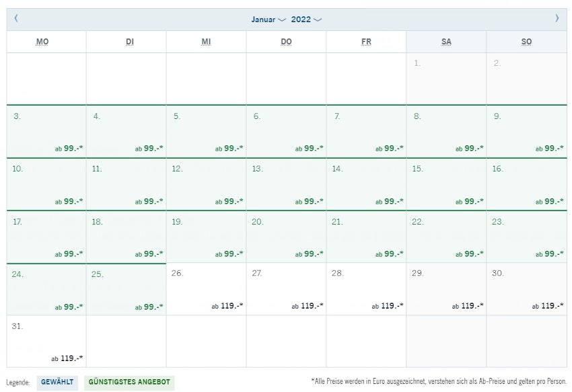Select January 8 in the calendar

pyautogui.click(x=446, y=131)
